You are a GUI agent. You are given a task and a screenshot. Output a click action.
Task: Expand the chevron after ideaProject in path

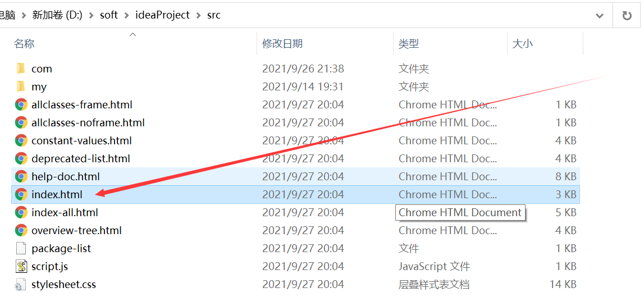pyautogui.click(x=199, y=15)
